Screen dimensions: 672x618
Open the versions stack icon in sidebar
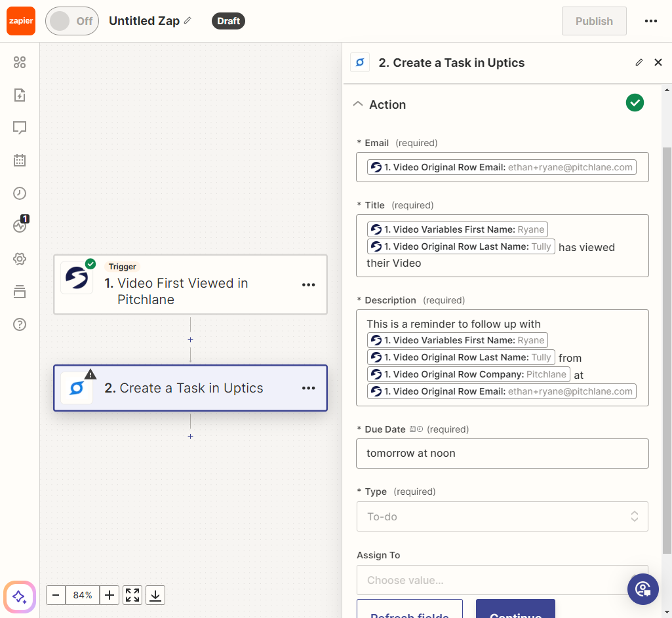click(20, 292)
